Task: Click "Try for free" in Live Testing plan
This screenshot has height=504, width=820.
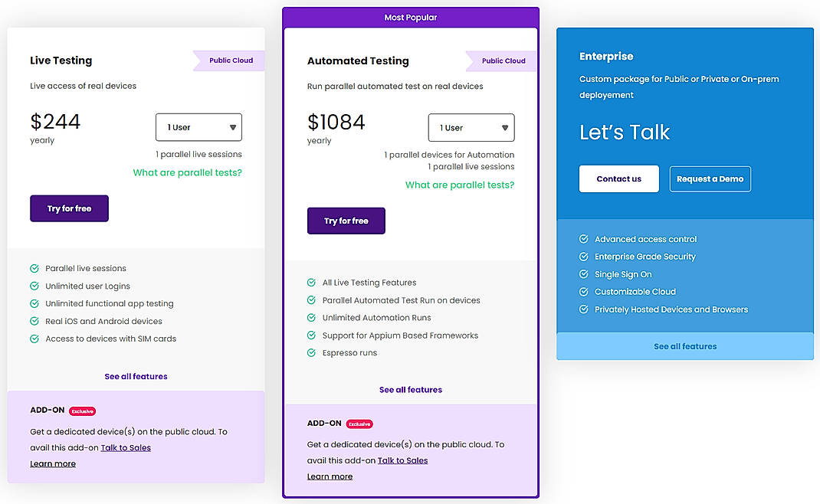Action: point(69,208)
